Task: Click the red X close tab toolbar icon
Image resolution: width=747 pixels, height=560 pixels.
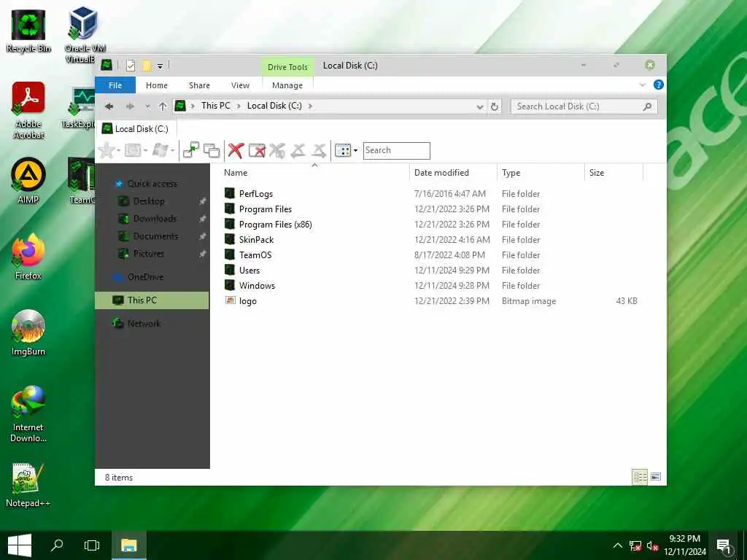Action: pos(236,150)
